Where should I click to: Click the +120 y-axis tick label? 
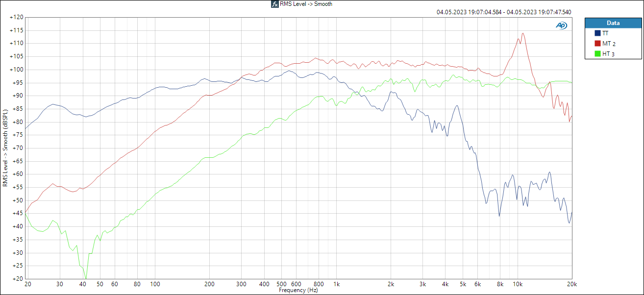pos(16,17)
